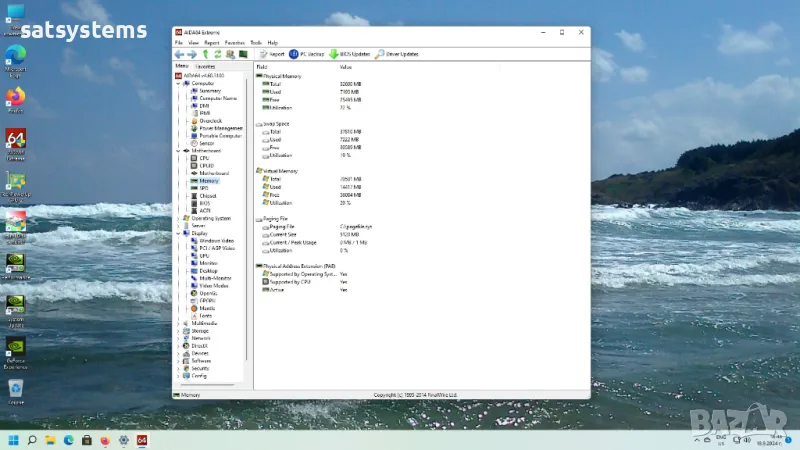Expand the Storage tree node

pyautogui.click(x=179, y=331)
